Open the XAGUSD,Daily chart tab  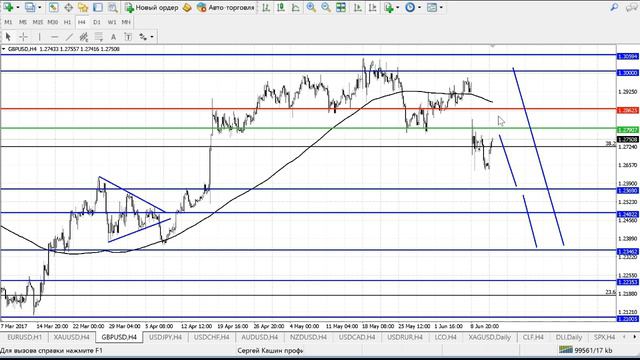tap(489, 337)
